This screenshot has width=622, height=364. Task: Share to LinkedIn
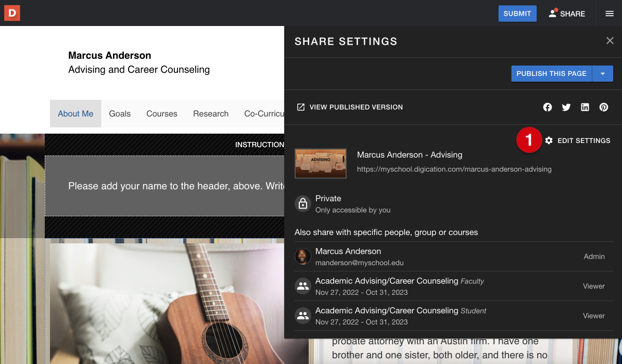point(585,107)
